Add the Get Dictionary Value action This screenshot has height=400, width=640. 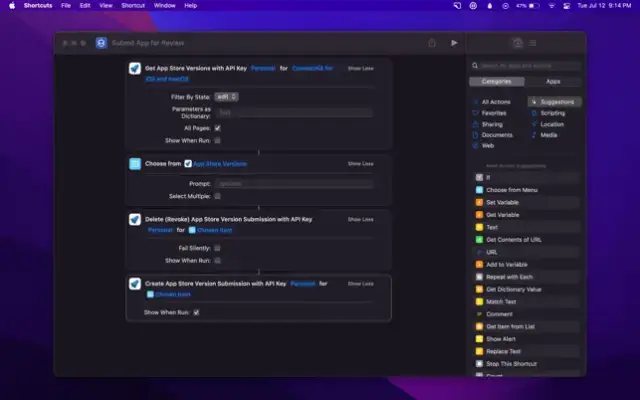pos(527,289)
